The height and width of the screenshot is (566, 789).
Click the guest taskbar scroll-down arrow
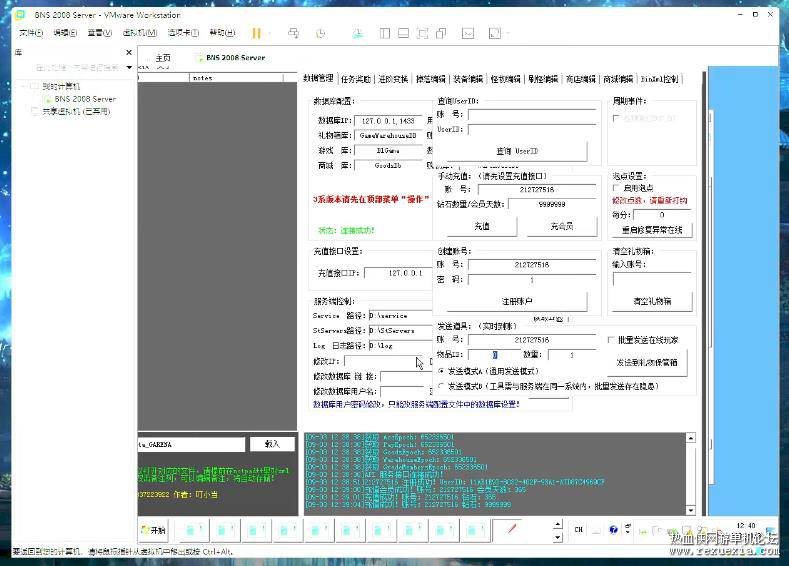[557, 537]
